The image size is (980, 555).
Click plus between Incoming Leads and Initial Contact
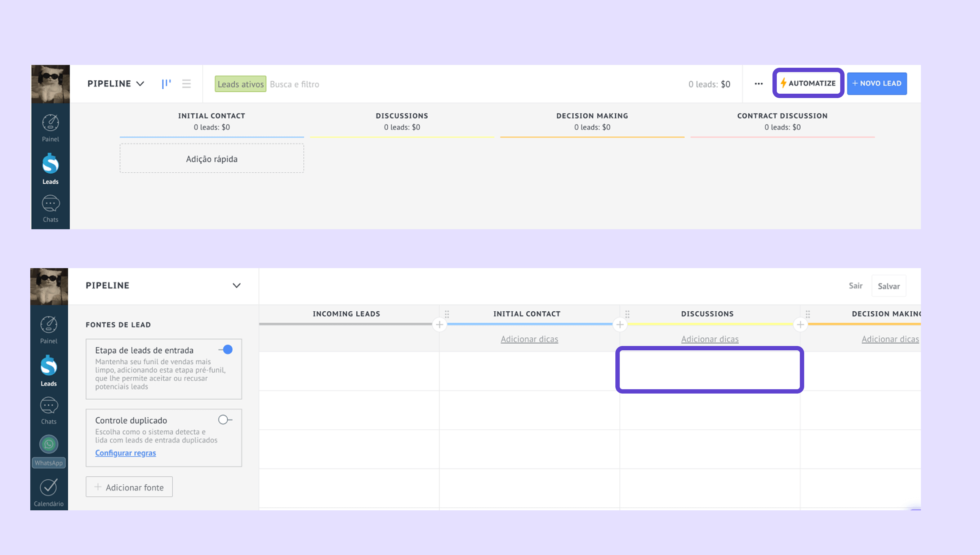click(x=439, y=324)
